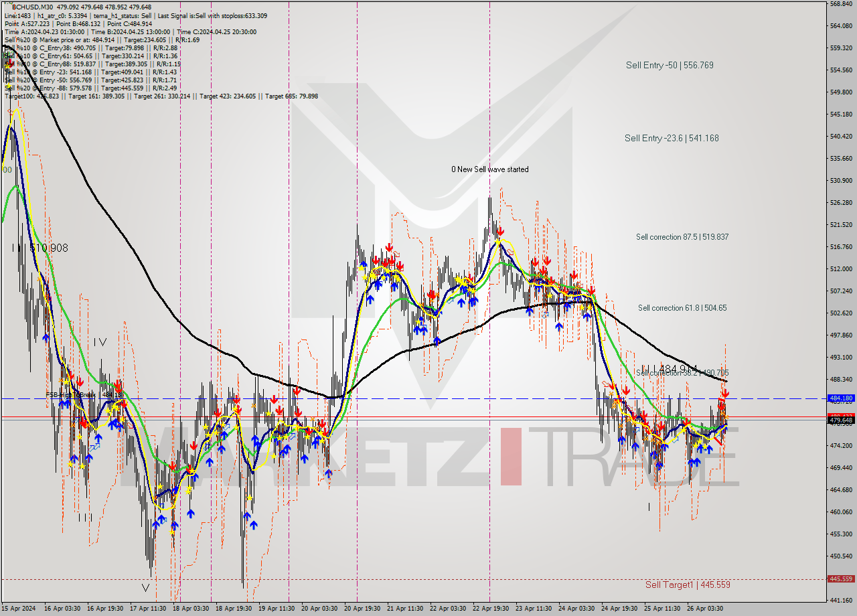Click the 464.680 price axis value
The width and height of the screenshot is (857, 616).
pos(840,489)
